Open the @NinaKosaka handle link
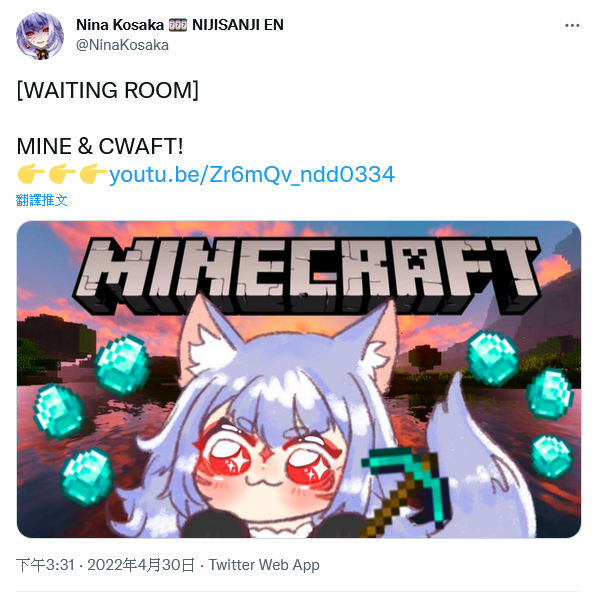The image size is (598, 593). pos(122,45)
